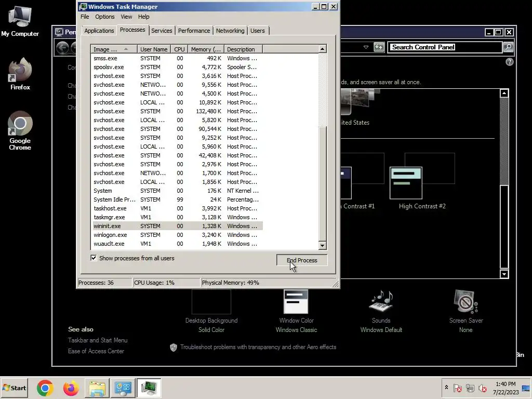Open Task Manager Help menu
This screenshot has height=399, width=532.
point(143,17)
